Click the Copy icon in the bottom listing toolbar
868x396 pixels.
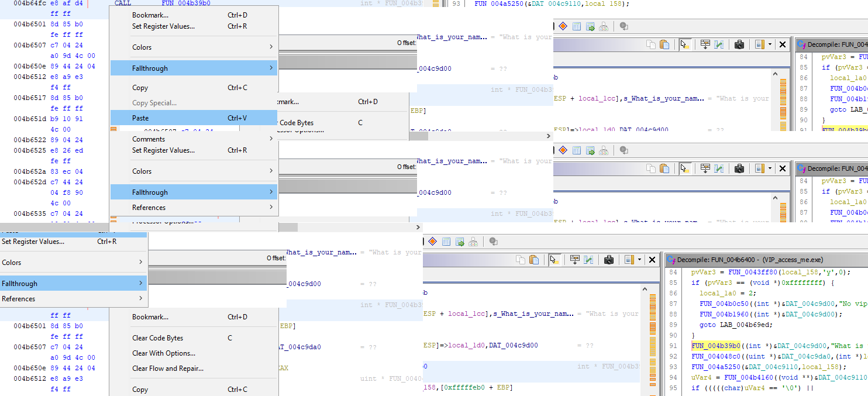tap(520, 260)
